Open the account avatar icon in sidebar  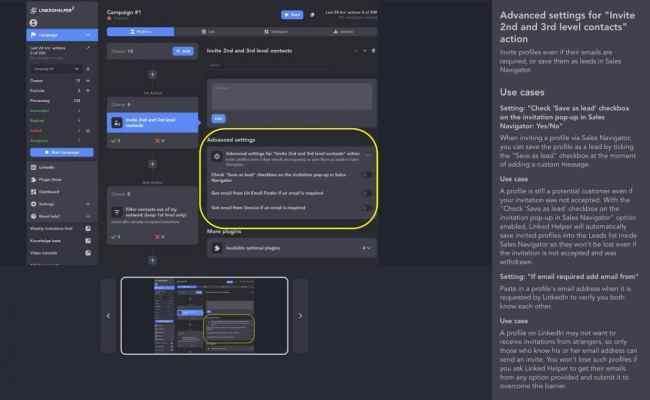34,23
